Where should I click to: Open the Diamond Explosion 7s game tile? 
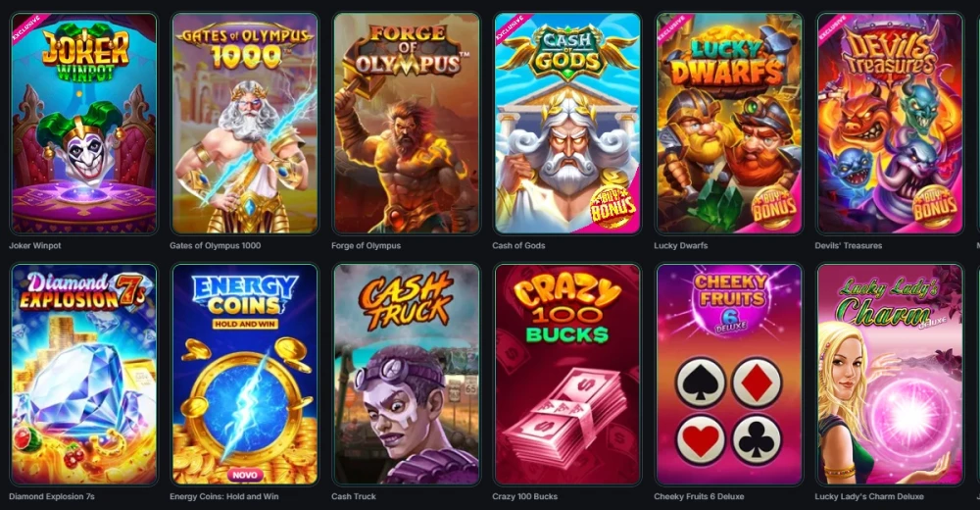[x=83, y=375]
